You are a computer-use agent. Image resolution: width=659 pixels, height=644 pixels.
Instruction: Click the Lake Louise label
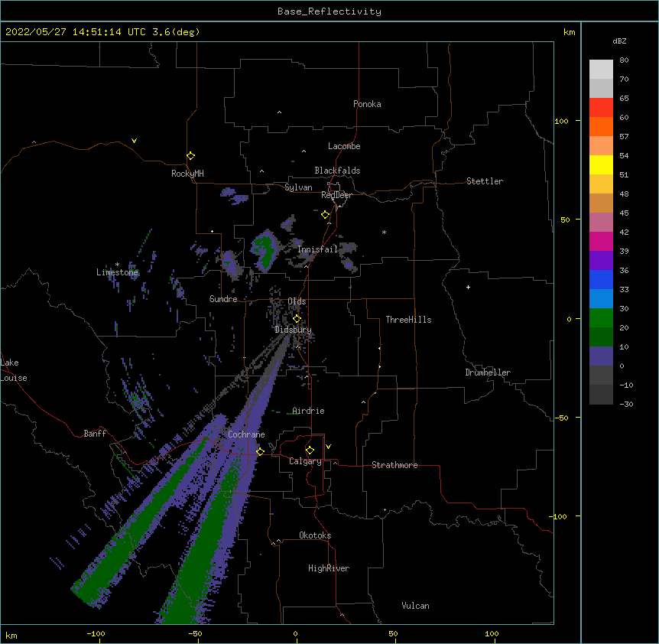pyautogui.click(x=14, y=370)
